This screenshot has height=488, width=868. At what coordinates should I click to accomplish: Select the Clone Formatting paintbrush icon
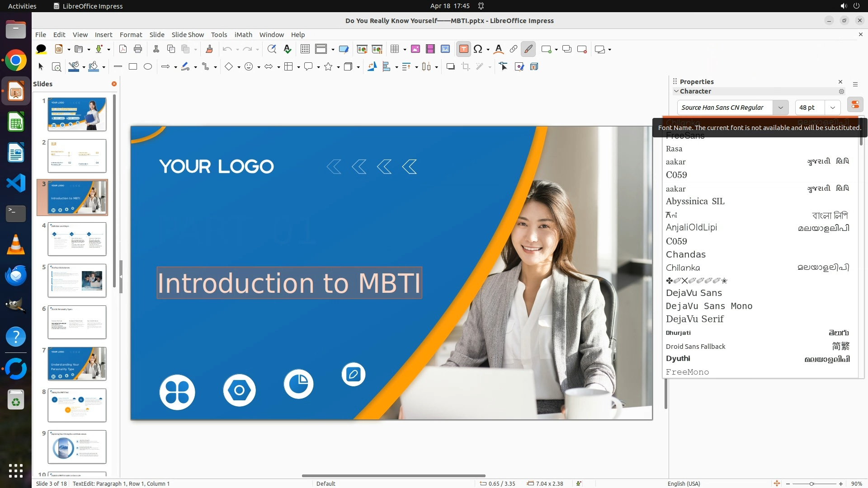209,49
